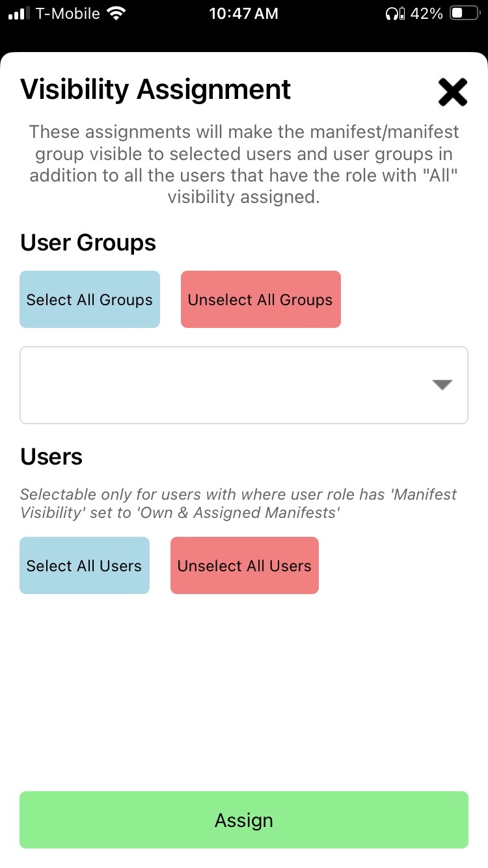Click inside the User Groups selection field
This screenshot has height=868, width=488.
point(221,385)
